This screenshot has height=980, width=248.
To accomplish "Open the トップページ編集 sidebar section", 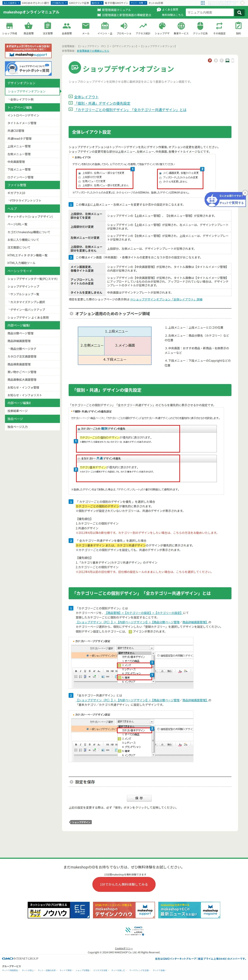I will pos(32,108).
